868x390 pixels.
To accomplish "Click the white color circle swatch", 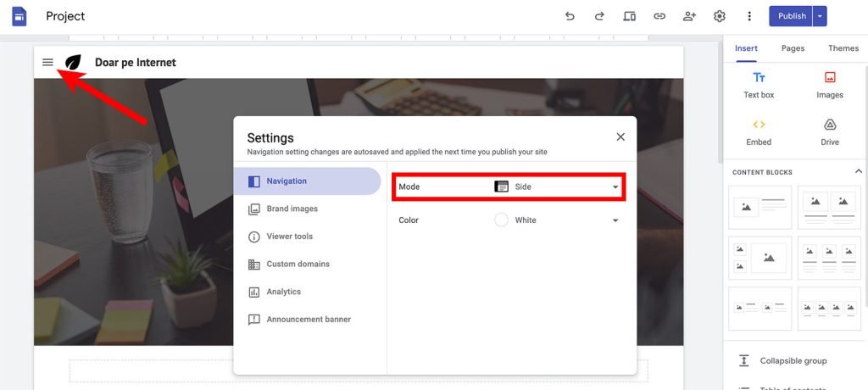I will [501, 220].
